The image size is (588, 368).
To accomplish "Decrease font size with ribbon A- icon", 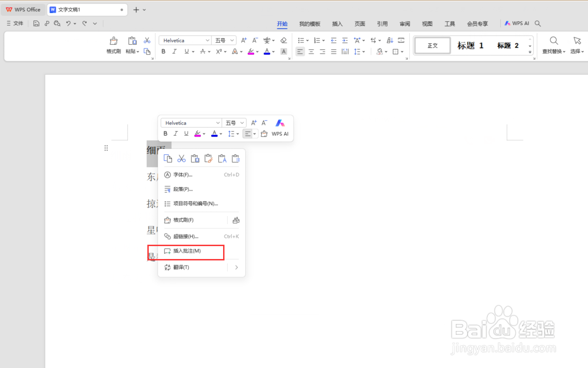I will 255,40.
